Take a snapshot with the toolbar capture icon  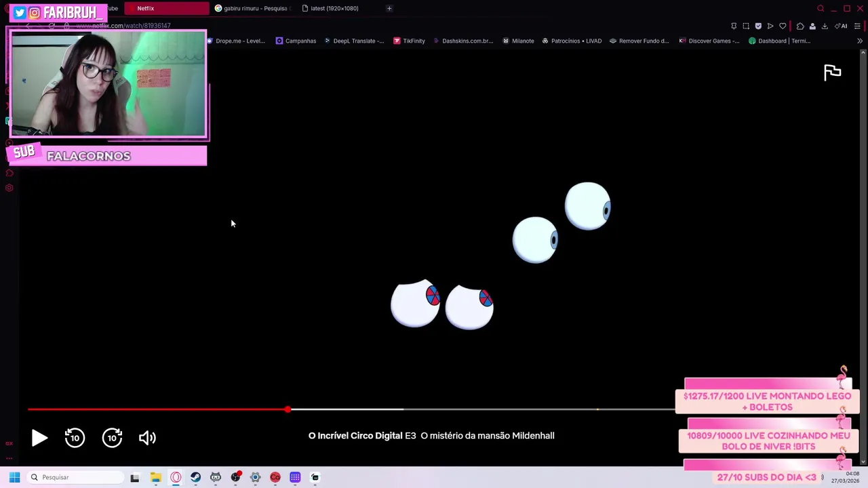pyautogui.click(x=746, y=26)
